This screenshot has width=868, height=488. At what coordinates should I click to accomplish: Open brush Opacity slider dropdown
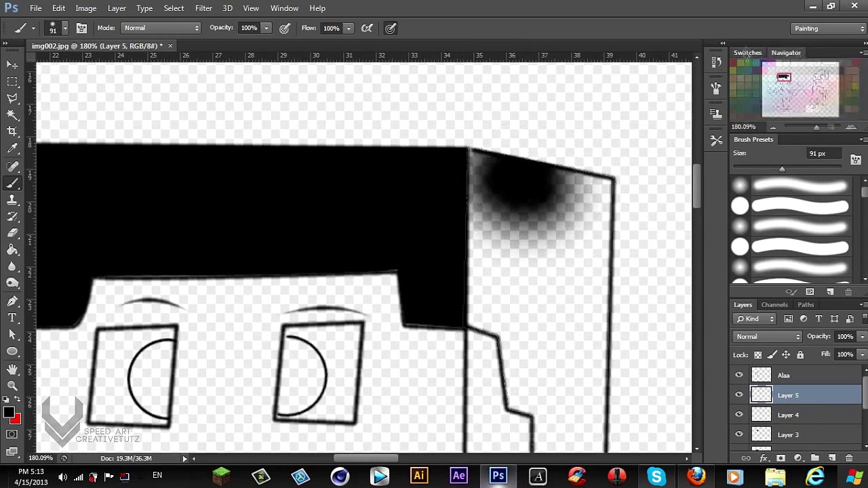click(267, 28)
